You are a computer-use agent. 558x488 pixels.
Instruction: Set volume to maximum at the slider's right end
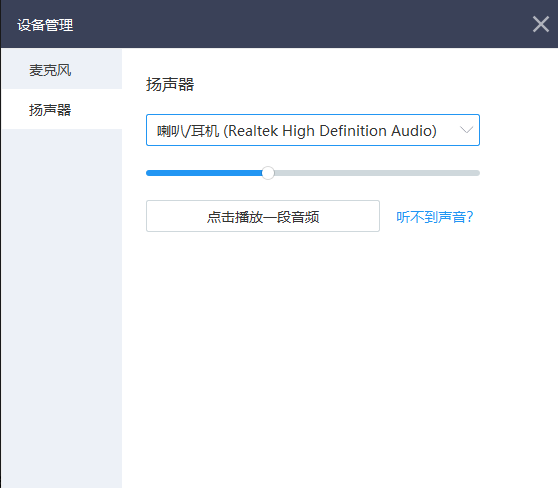[478, 173]
